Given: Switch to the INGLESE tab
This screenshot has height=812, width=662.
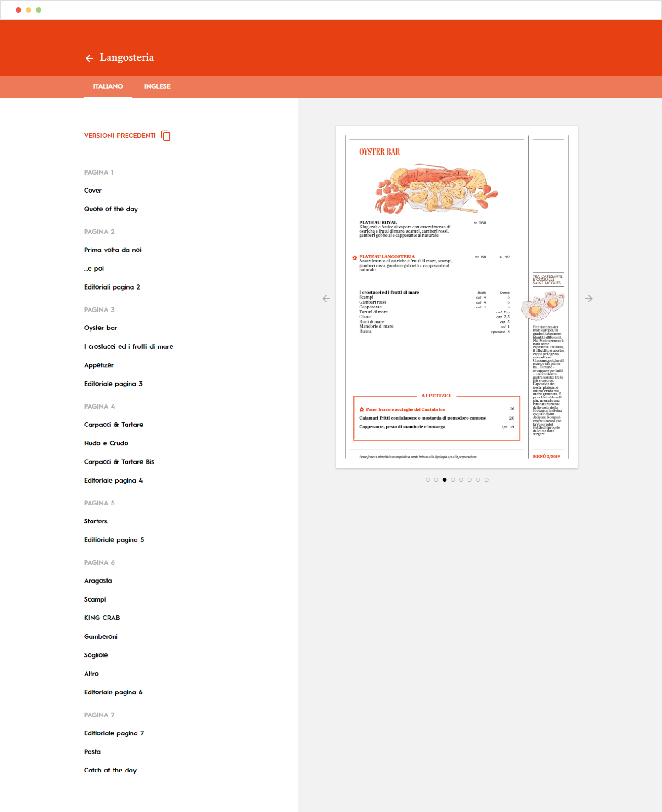Looking at the screenshot, I should click(157, 86).
